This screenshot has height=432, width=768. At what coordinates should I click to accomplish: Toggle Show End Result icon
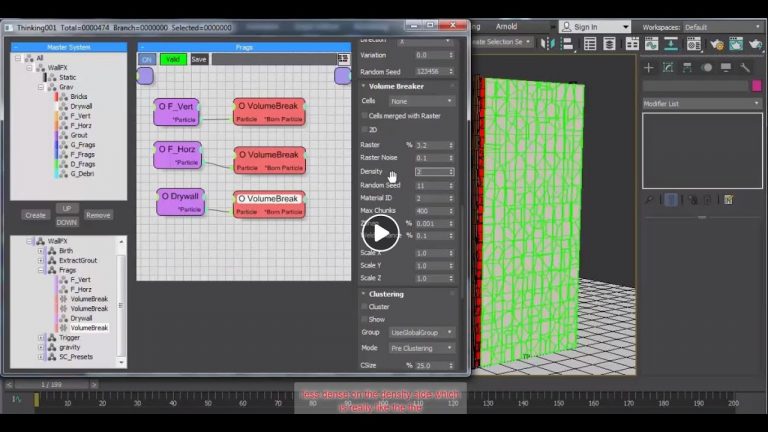click(671, 200)
